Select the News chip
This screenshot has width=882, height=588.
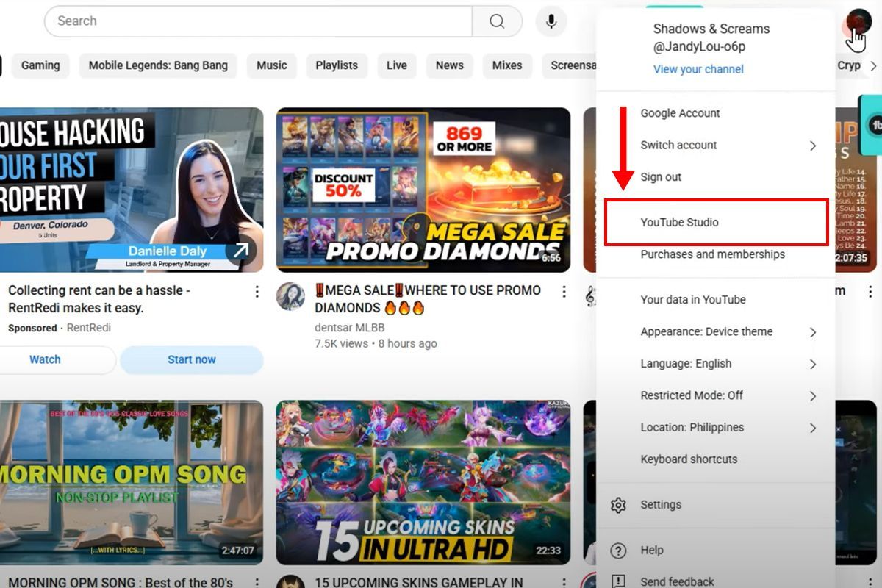tap(450, 65)
